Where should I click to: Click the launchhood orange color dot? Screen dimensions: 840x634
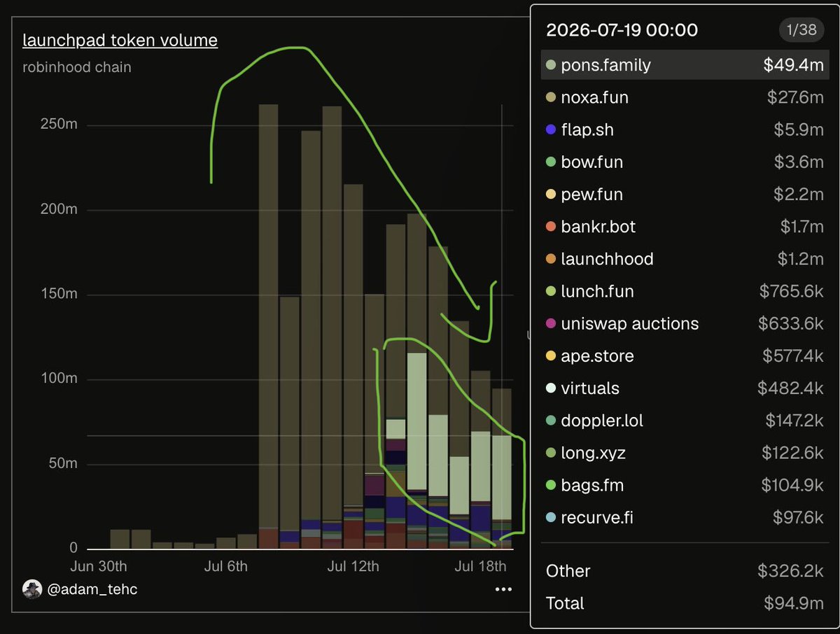(x=551, y=259)
